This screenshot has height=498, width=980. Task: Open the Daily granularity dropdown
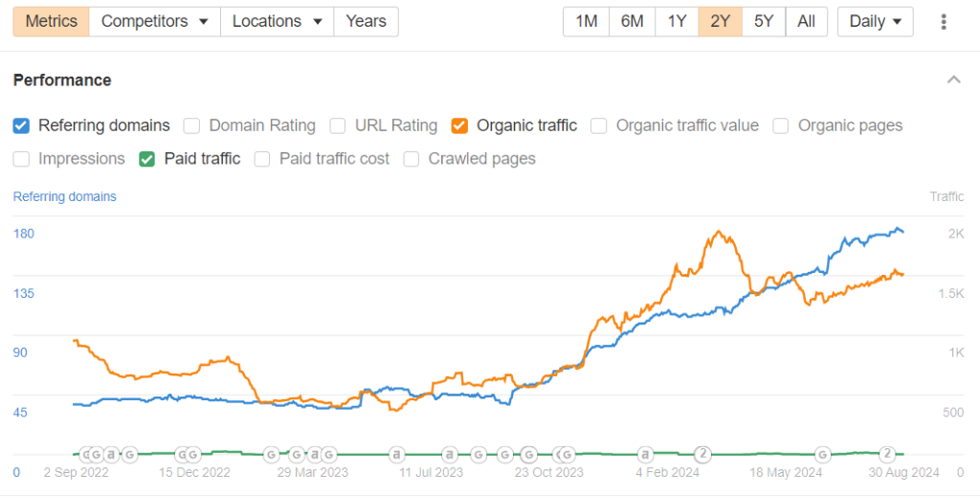tap(875, 21)
